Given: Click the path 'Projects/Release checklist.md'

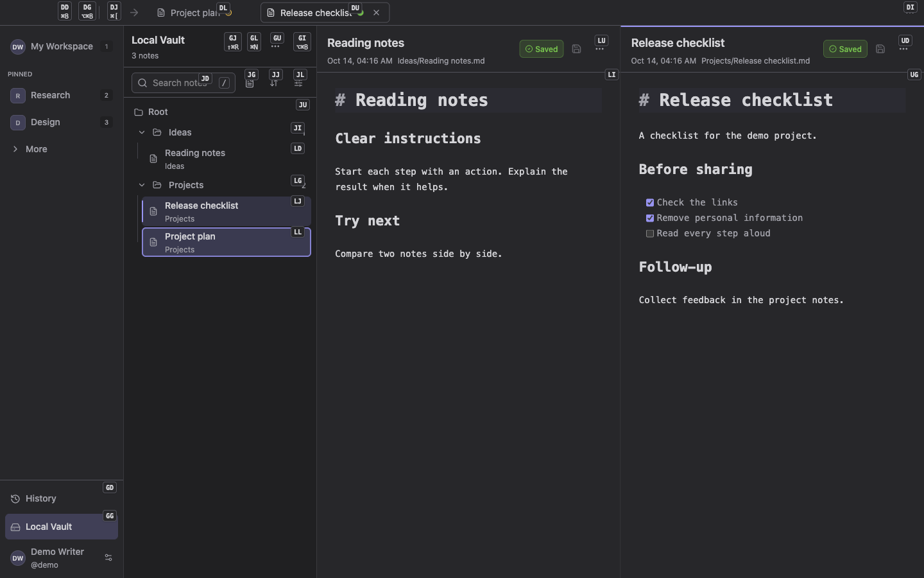Looking at the screenshot, I should pyautogui.click(x=755, y=61).
